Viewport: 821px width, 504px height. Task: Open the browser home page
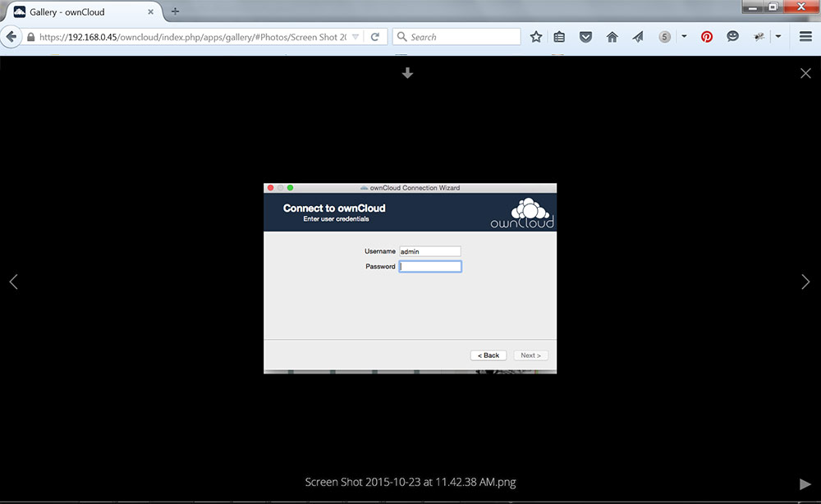coord(612,37)
